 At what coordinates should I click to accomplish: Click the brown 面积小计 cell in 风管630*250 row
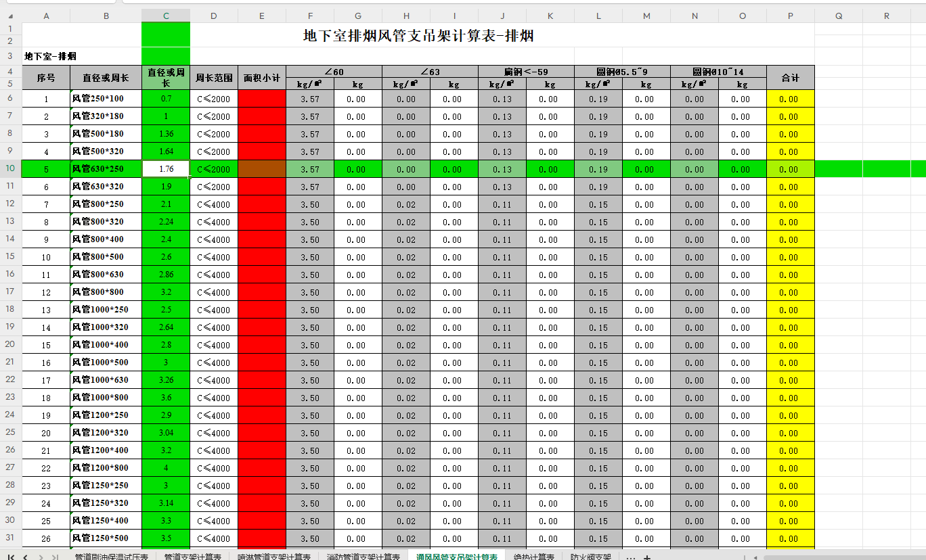coord(262,169)
